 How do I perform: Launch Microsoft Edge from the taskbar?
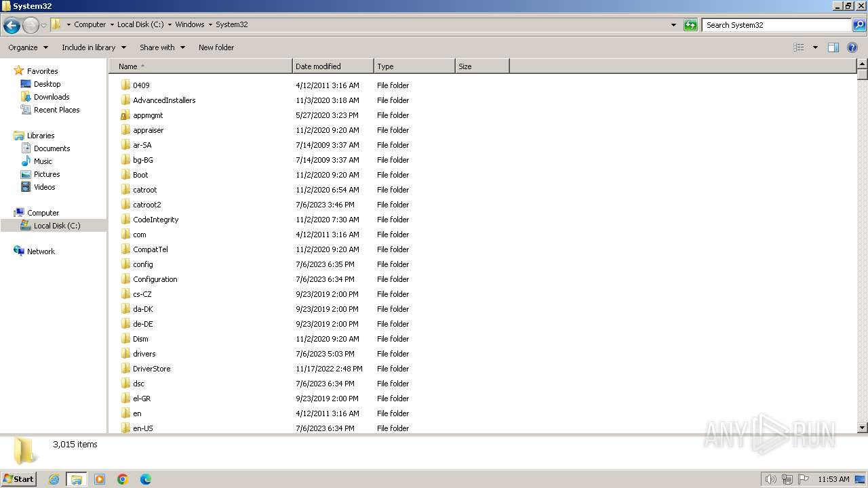coord(146,479)
